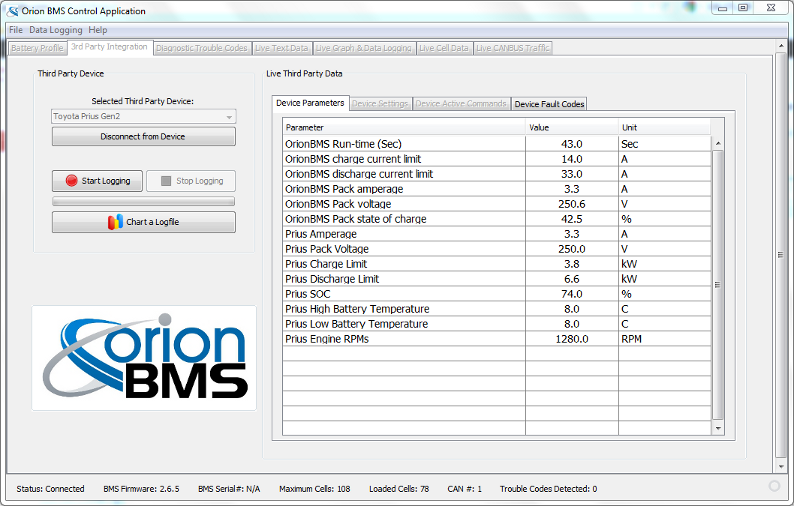Click the Value column header

(572, 128)
